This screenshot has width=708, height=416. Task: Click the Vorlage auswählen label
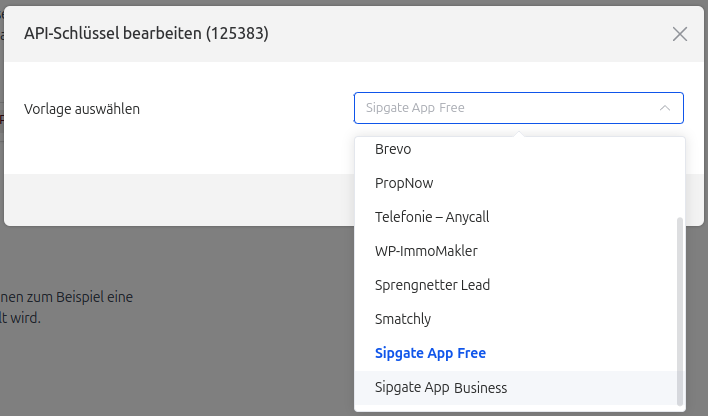(x=82, y=108)
